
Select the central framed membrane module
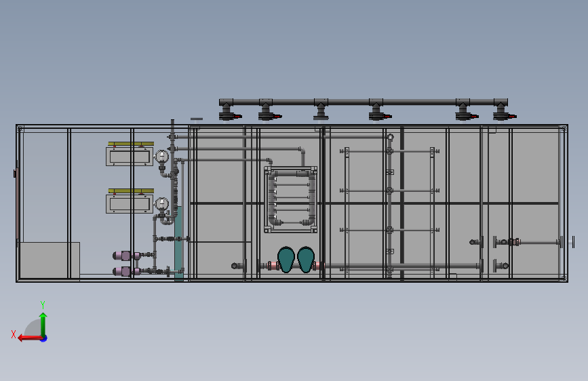pos(291,199)
